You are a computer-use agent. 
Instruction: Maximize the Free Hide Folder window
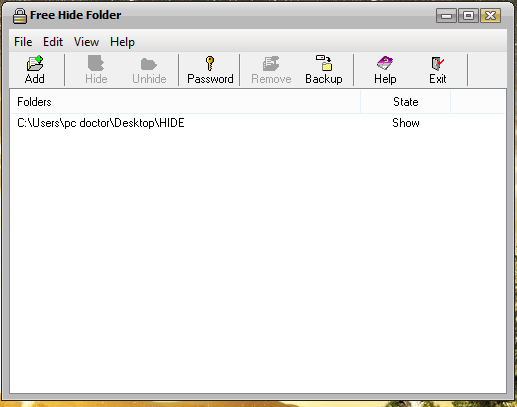point(468,15)
